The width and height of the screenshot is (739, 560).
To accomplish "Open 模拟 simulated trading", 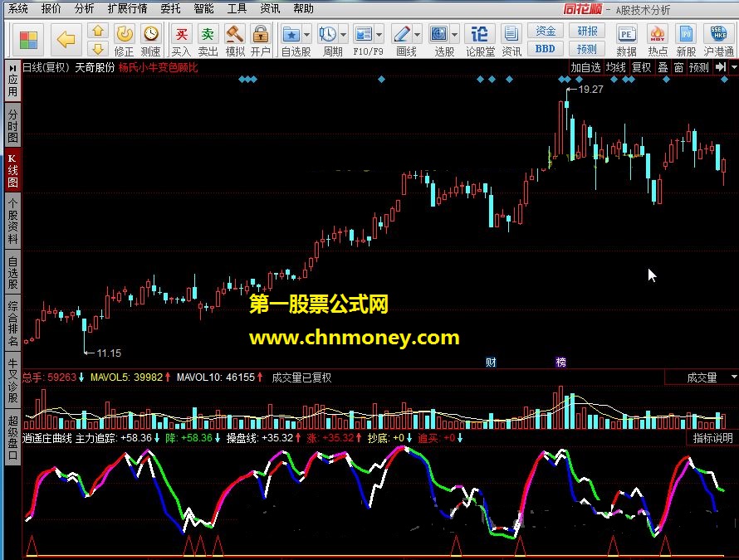I will (235, 41).
